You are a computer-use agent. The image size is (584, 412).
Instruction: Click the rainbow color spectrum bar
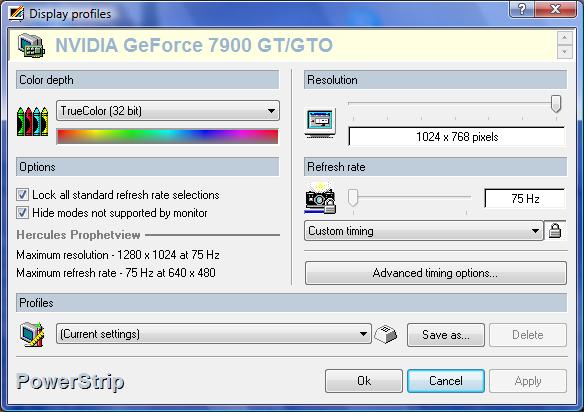click(x=168, y=136)
